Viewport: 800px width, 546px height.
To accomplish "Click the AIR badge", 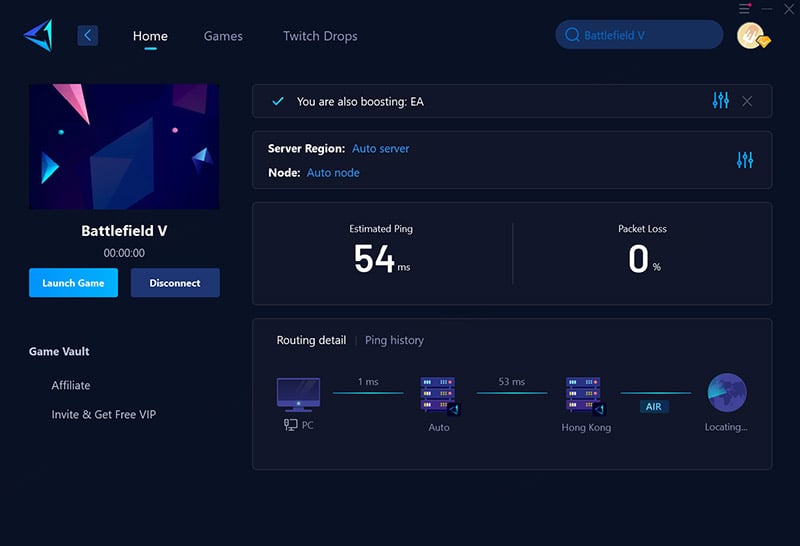I will (654, 407).
